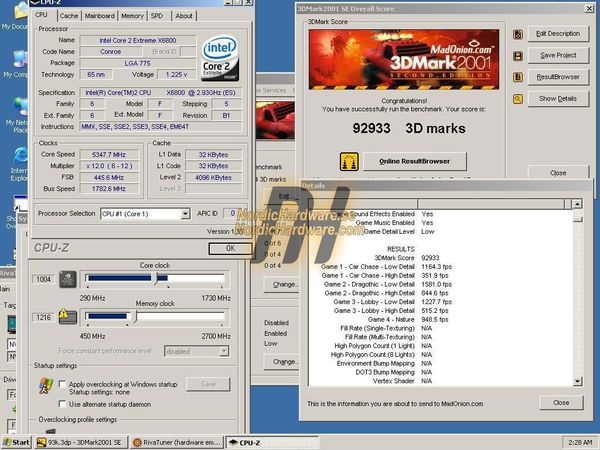Click the Windows flag startup settings icon
Viewport: 600px width, 450px height.
(46, 386)
